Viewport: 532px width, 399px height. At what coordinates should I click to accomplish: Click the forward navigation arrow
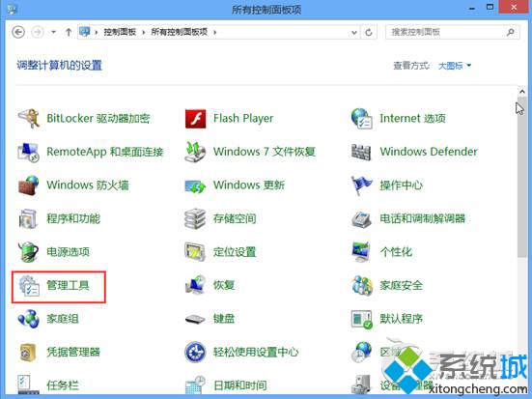click(38, 32)
